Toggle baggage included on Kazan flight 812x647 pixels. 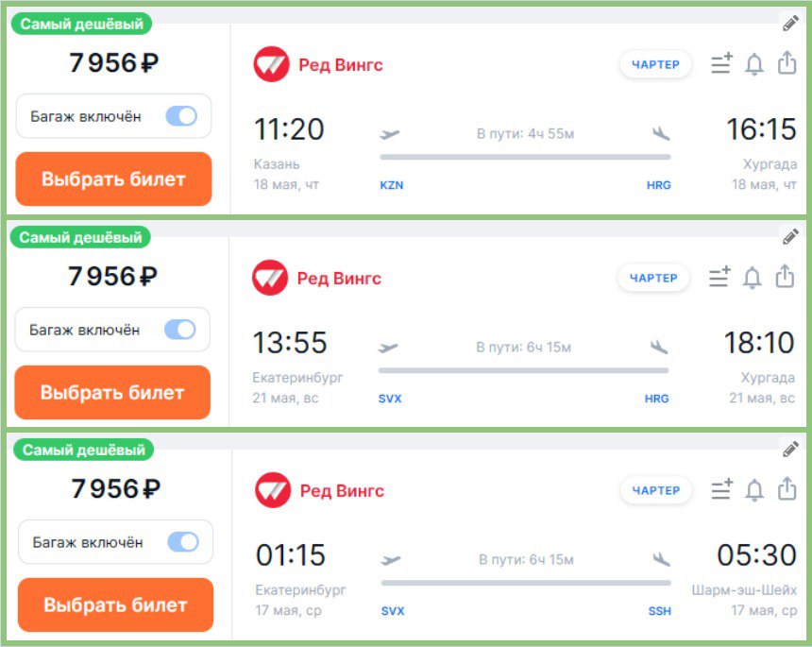pos(181,116)
